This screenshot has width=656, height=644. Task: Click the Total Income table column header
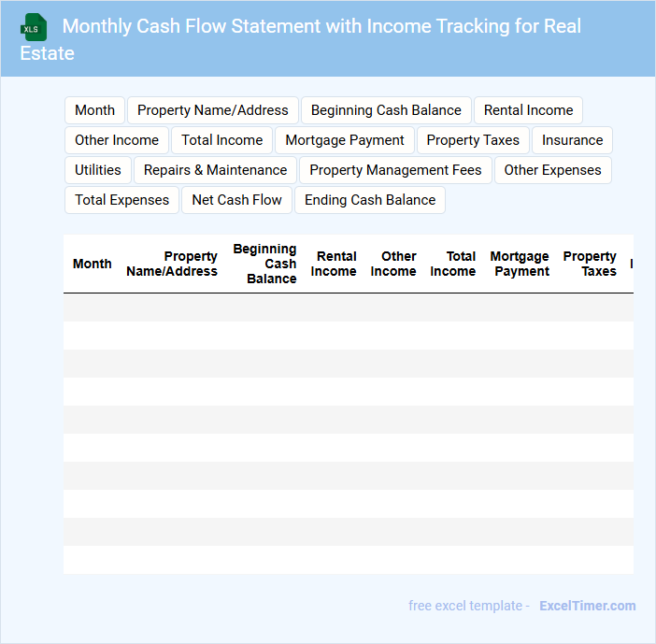tap(452, 264)
